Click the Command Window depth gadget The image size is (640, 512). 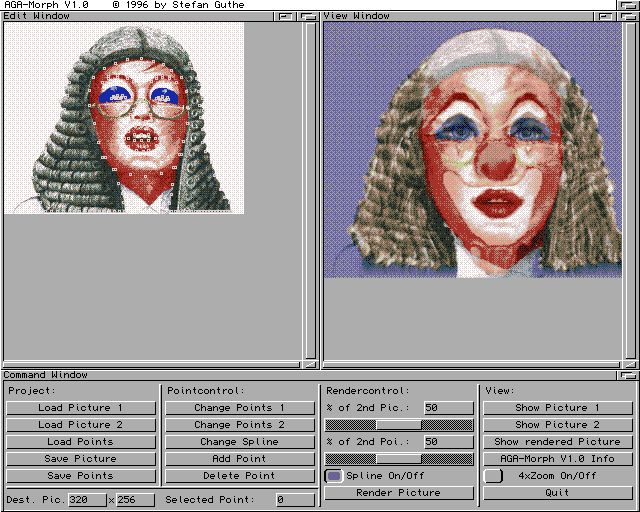click(x=628, y=375)
